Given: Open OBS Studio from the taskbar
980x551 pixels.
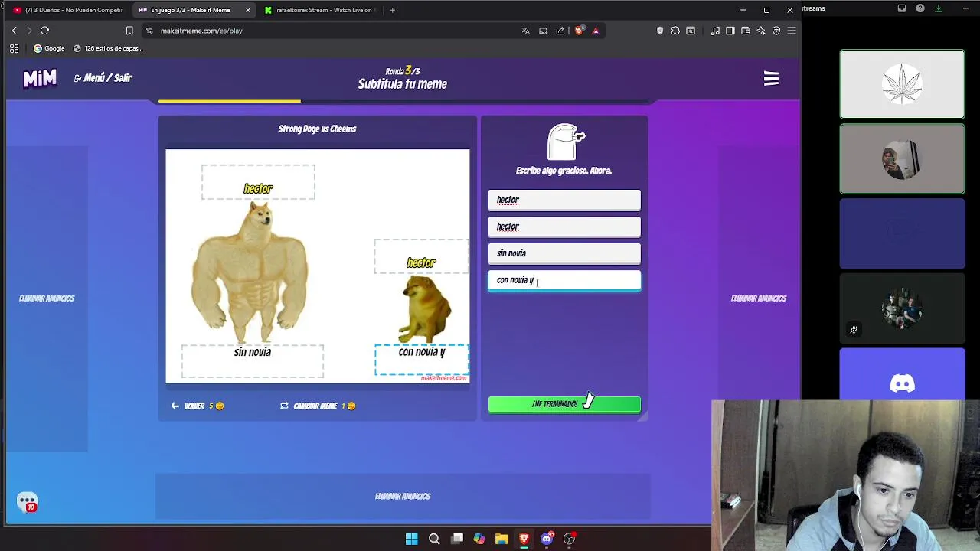Looking at the screenshot, I should (570, 539).
